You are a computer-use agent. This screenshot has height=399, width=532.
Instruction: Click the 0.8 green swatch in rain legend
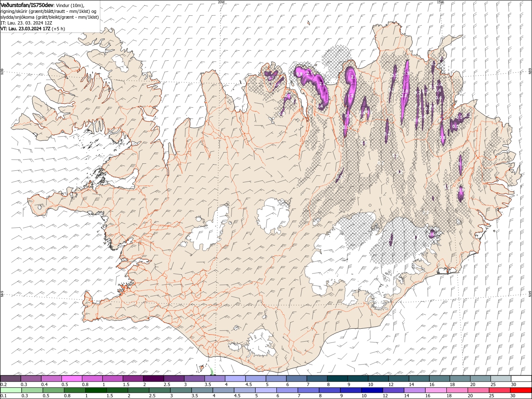[74, 390]
